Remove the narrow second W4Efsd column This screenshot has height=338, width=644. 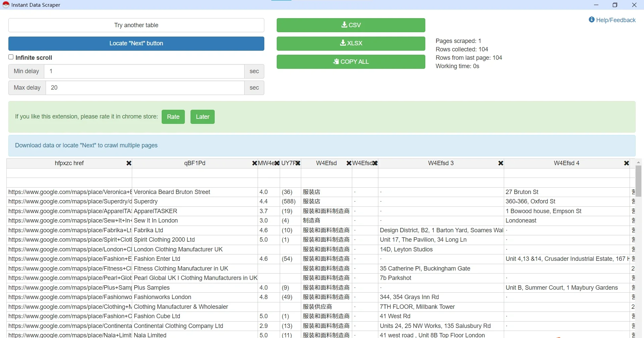click(375, 163)
